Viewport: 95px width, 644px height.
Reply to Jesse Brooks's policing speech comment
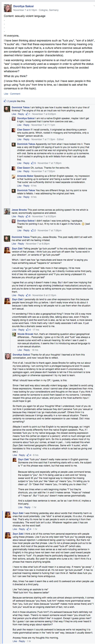(x=21, y=216)
